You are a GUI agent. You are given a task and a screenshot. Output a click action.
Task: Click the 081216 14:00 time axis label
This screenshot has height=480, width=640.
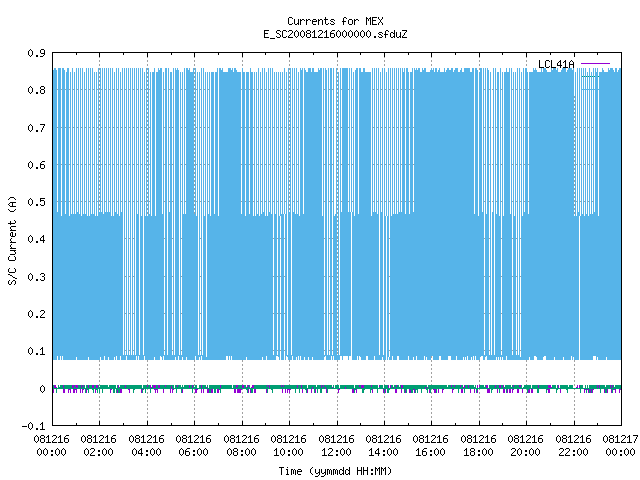point(383,446)
